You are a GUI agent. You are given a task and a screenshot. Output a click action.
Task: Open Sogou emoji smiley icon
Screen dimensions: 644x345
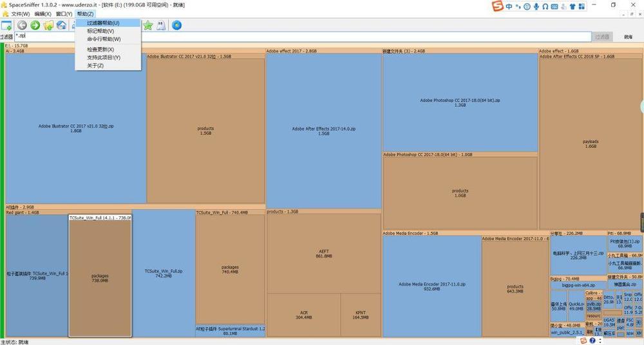point(527,6)
